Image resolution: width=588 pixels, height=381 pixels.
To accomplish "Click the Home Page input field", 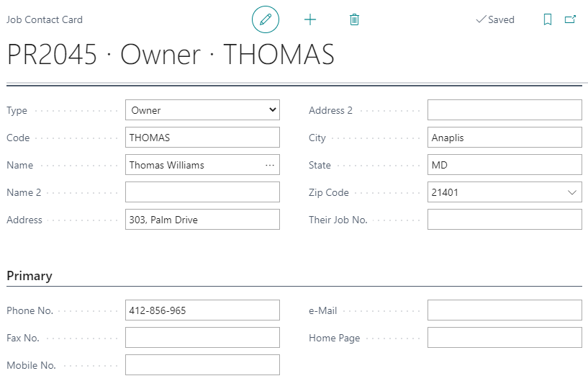I will [x=505, y=338].
